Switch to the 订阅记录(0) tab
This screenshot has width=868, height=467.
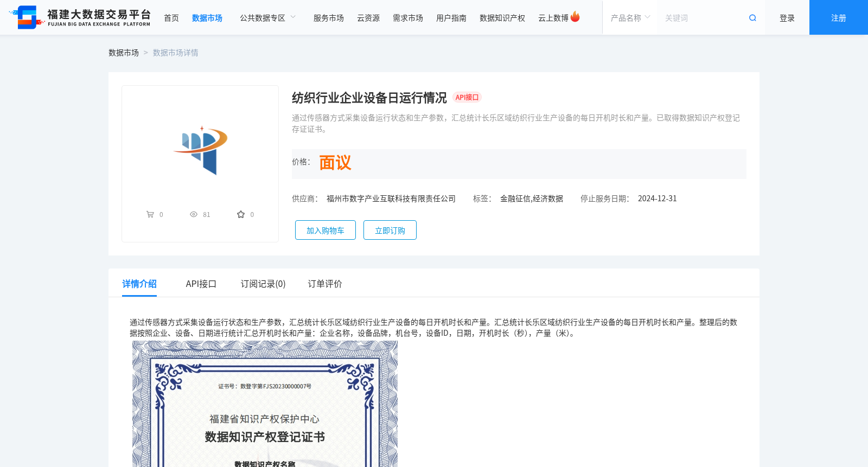coord(263,284)
